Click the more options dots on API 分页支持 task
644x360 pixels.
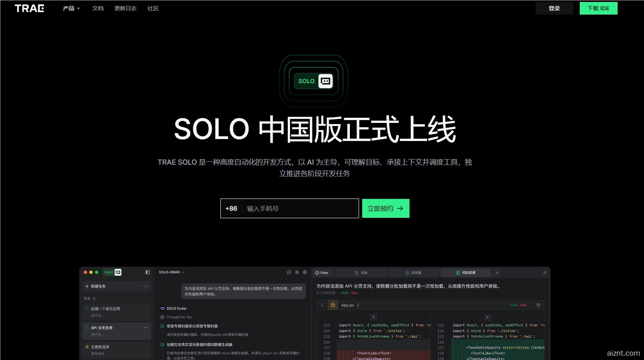(x=145, y=327)
